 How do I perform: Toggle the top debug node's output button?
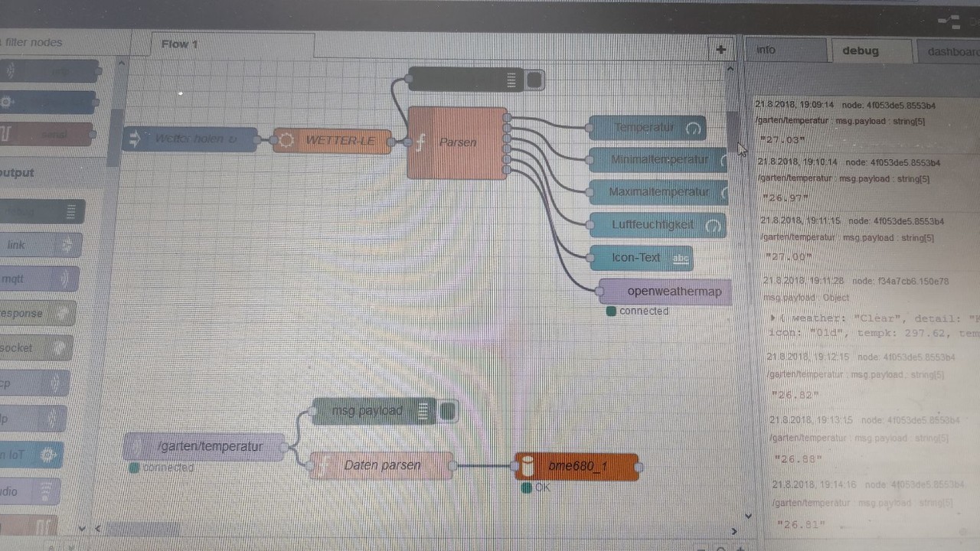534,80
